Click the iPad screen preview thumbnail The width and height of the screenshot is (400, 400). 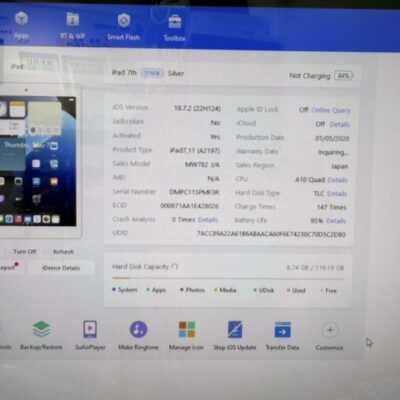pos(38,161)
